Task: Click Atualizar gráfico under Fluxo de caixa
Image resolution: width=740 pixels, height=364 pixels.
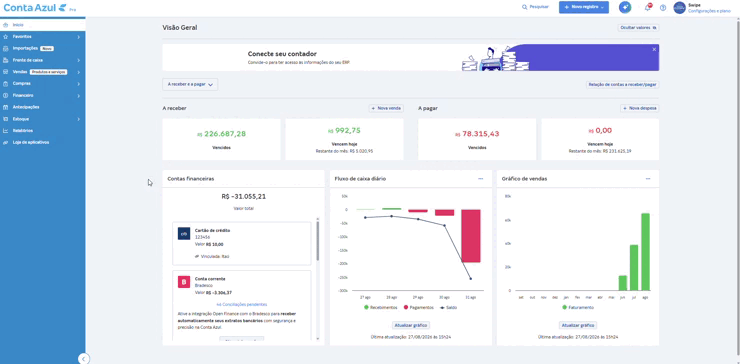Action: pyautogui.click(x=411, y=325)
